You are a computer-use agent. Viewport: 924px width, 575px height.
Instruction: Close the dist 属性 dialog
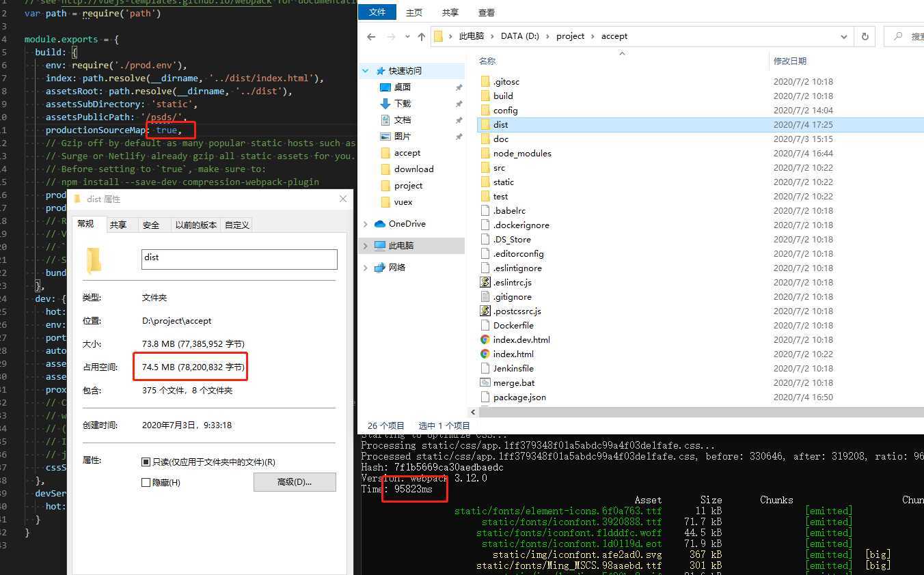click(343, 199)
